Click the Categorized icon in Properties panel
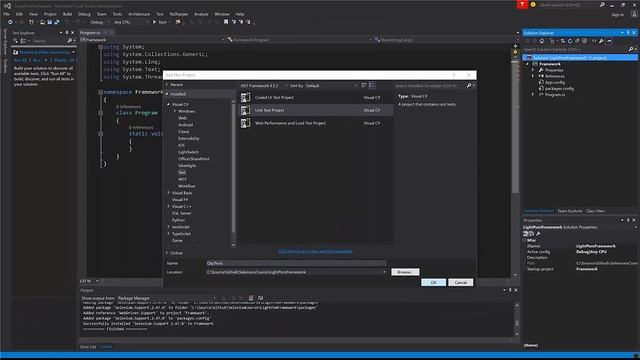640x360 pixels. pyautogui.click(x=526, y=233)
